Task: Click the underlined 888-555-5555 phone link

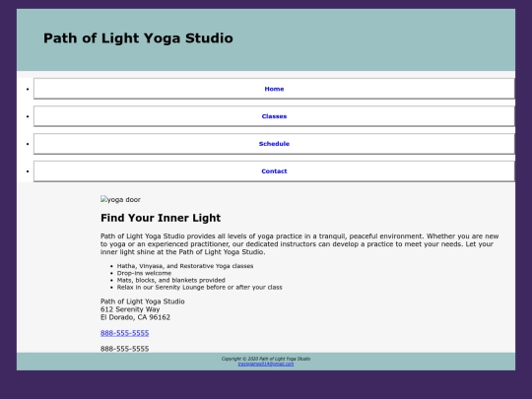Action: (124, 333)
